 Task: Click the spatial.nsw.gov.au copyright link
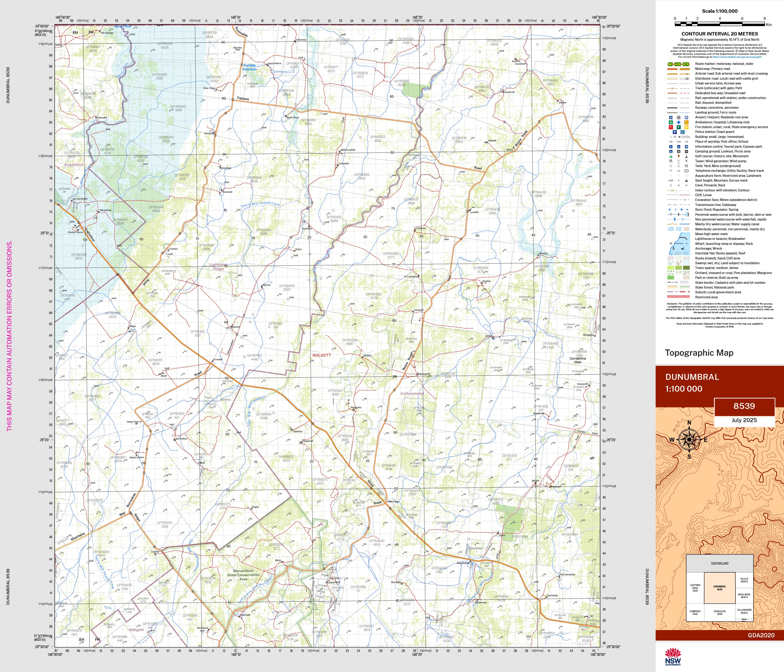click(x=737, y=57)
